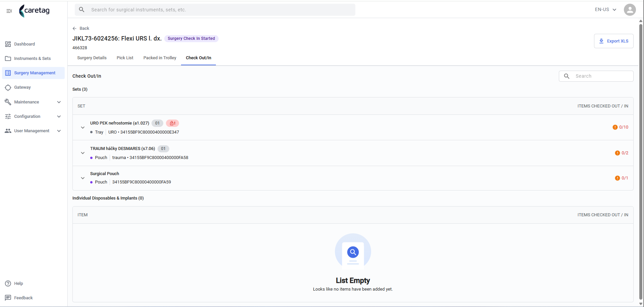The height and width of the screenshot is (307, 644).
Task: Collapse the sidebar menu icon
Action: 9,11
